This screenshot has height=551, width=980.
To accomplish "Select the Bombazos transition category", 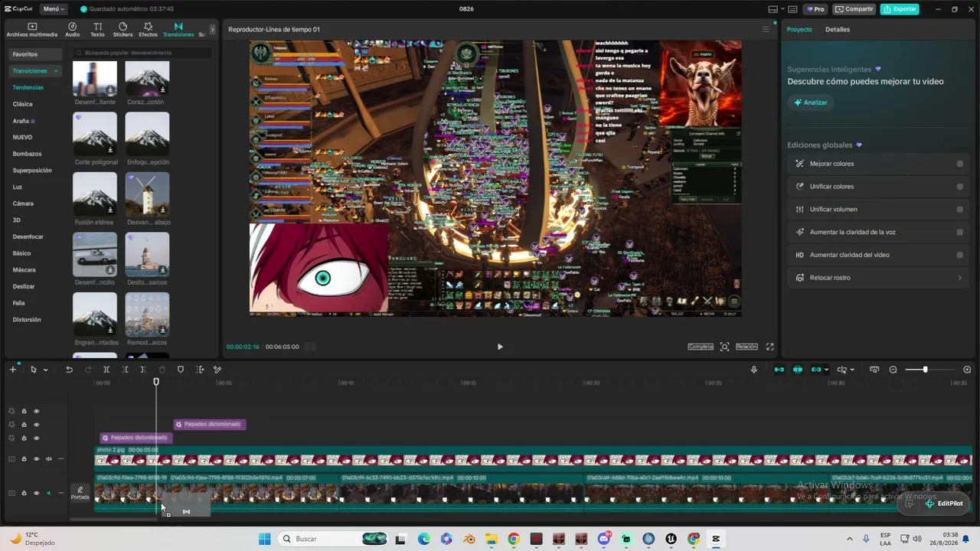I will pos(28,154).
